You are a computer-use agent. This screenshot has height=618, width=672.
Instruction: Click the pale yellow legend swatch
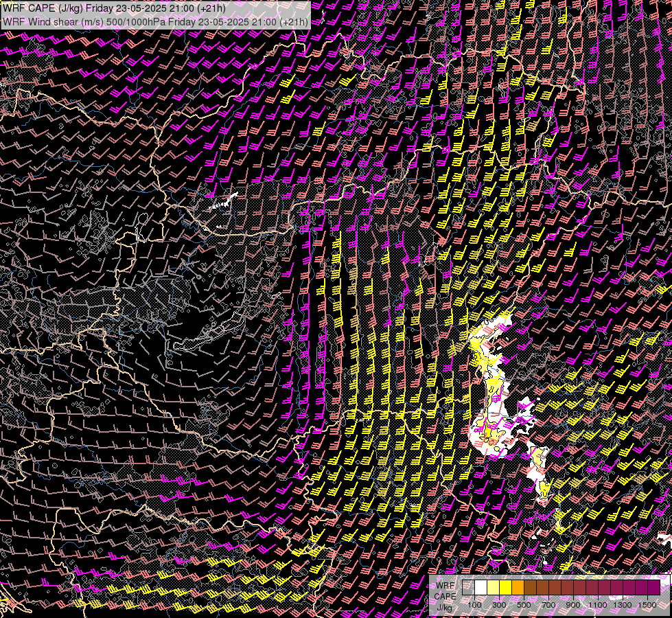[x=494, y=587]
